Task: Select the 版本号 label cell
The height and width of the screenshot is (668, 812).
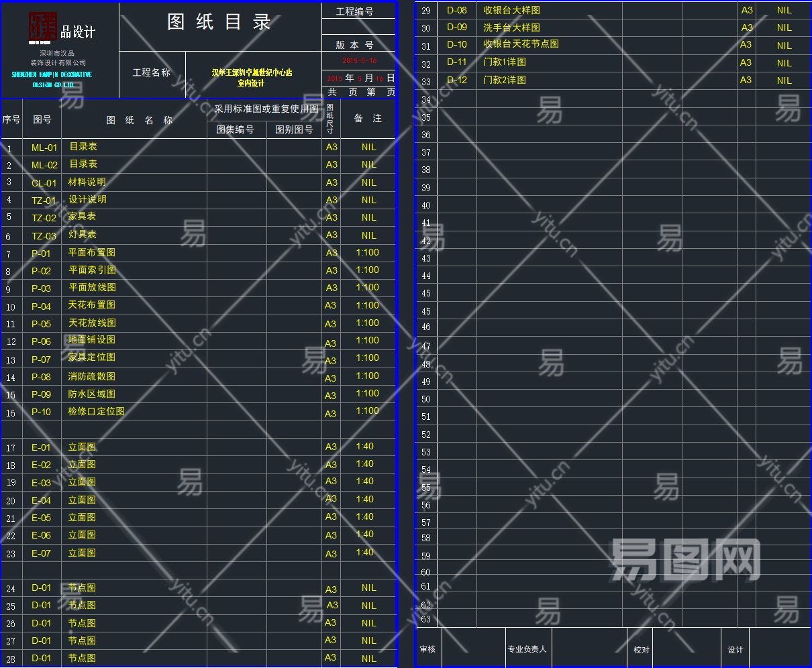Action: [355, 45]
